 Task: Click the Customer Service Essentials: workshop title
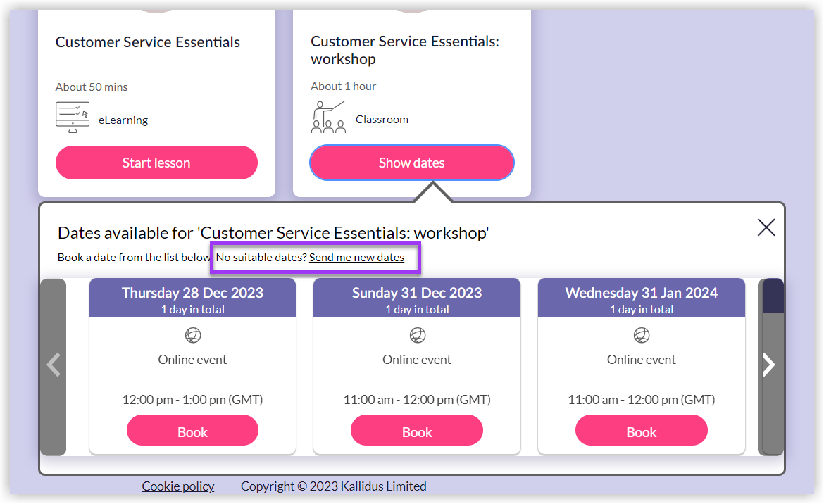(404, 50)
